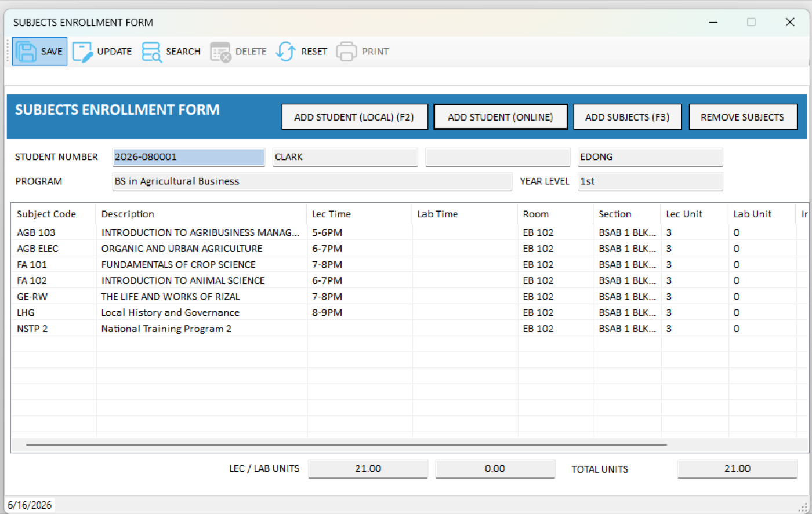Click the Lec Unit column header
812x514 pixels.
pos(694,214)
